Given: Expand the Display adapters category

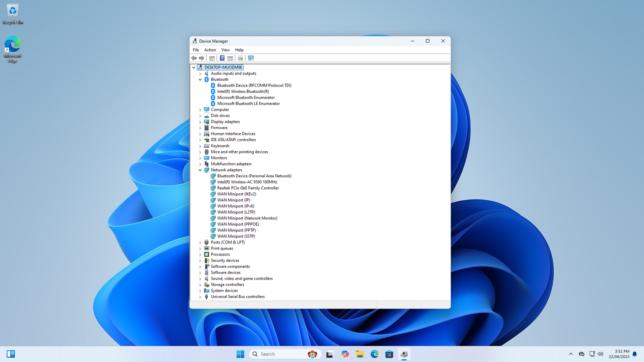Looking at the screenshot, I should 200,122.
